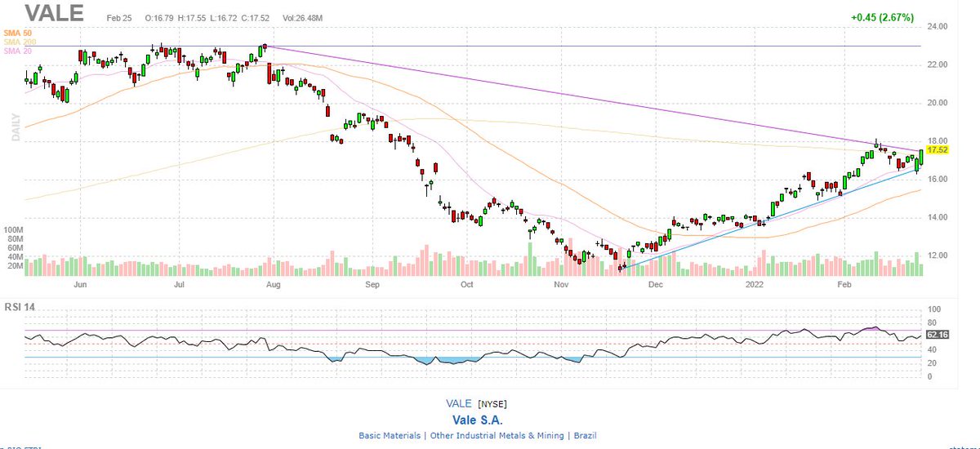Click the Jun month axis label
This screenshot has width=980, height=449.
point(80,286)
